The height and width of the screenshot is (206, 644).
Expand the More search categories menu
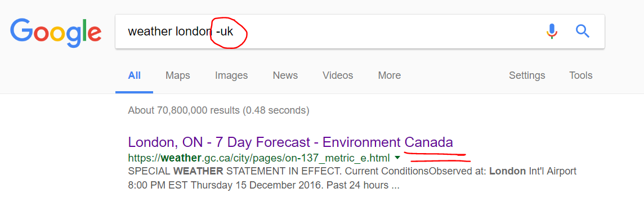point(390,75)
